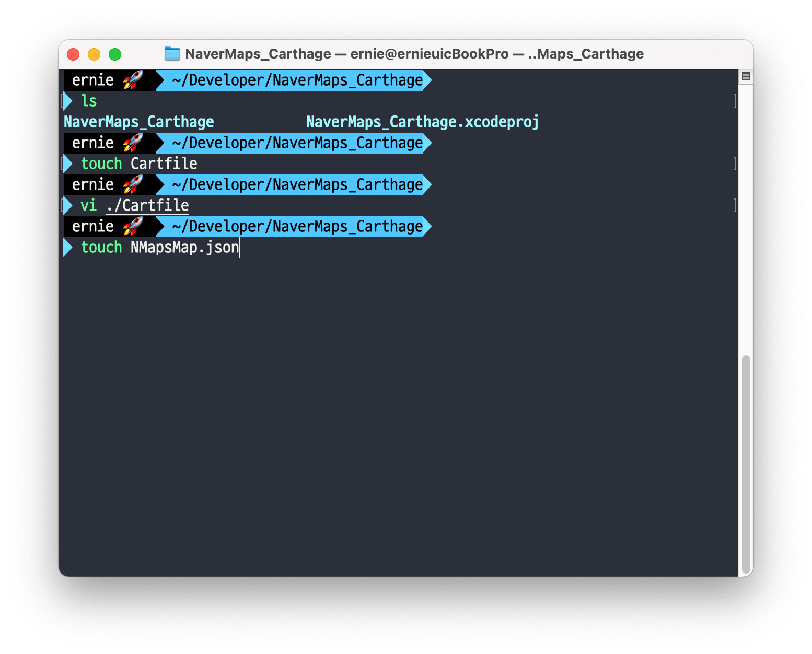
Task: Maximize the terminal with green button
Action: 115,54
